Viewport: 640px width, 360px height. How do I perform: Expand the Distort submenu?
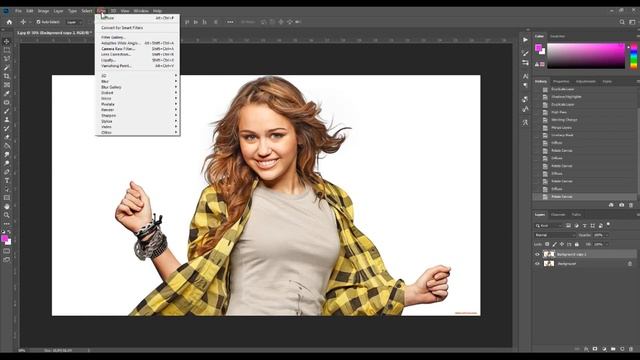pyautogui.click(x=138, y=93)
